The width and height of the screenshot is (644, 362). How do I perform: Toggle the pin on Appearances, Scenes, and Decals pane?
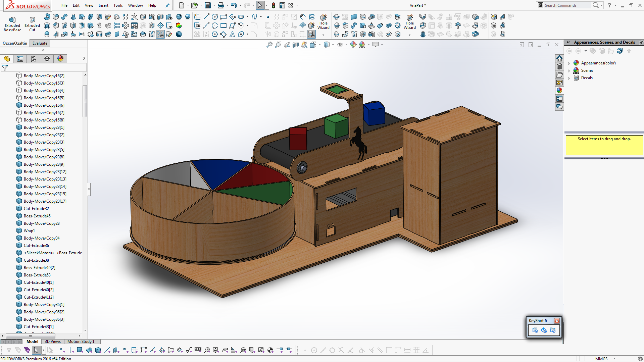(x=641, y=42)
